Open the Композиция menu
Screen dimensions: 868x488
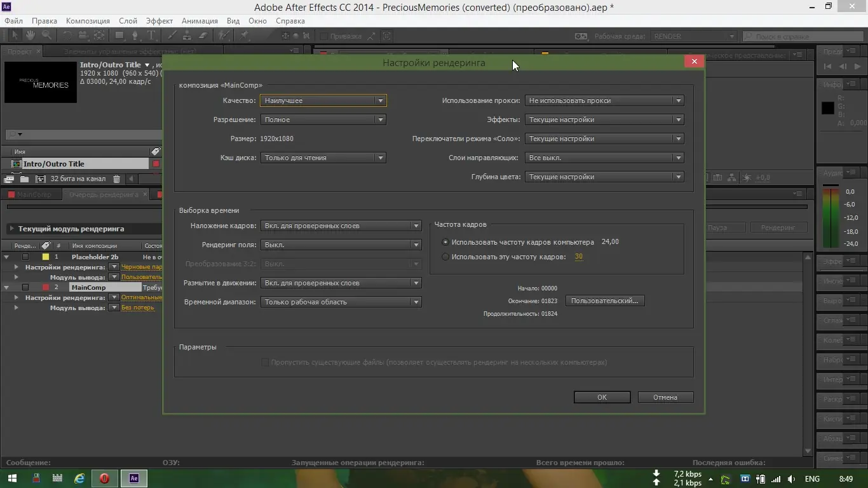click(x=88, y=21)
